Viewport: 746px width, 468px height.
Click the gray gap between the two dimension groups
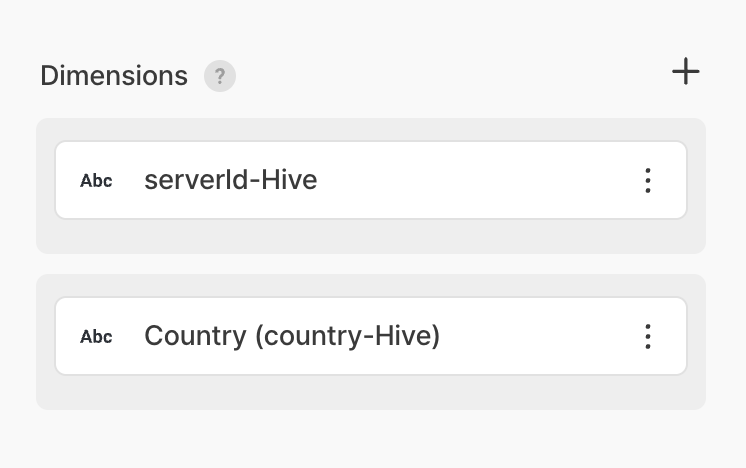click(x=370, y=264)
